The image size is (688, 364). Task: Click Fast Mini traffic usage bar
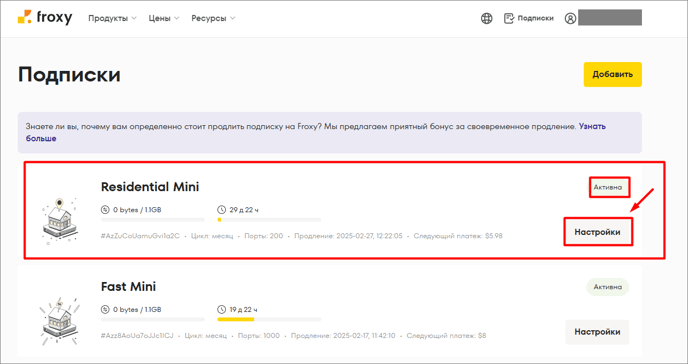[153, 319]
